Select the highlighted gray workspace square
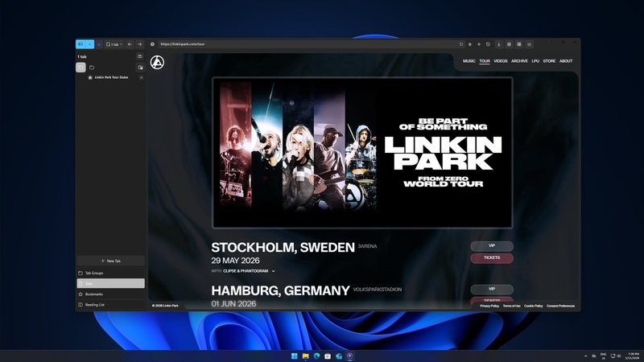This screenshot has width=644, height=362. pyautogui.click(x=81, y=68)
